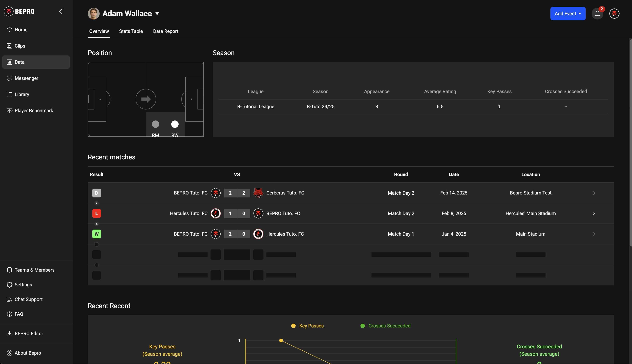Open Messenger in the sidebar
The height and width of the screenshot is (364, 632).
[26, 78]
